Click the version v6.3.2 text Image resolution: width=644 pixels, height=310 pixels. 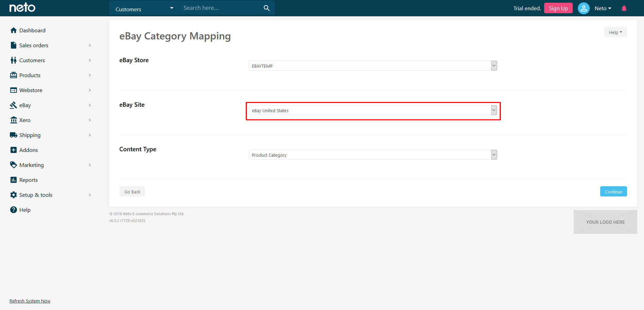point(127,221)
